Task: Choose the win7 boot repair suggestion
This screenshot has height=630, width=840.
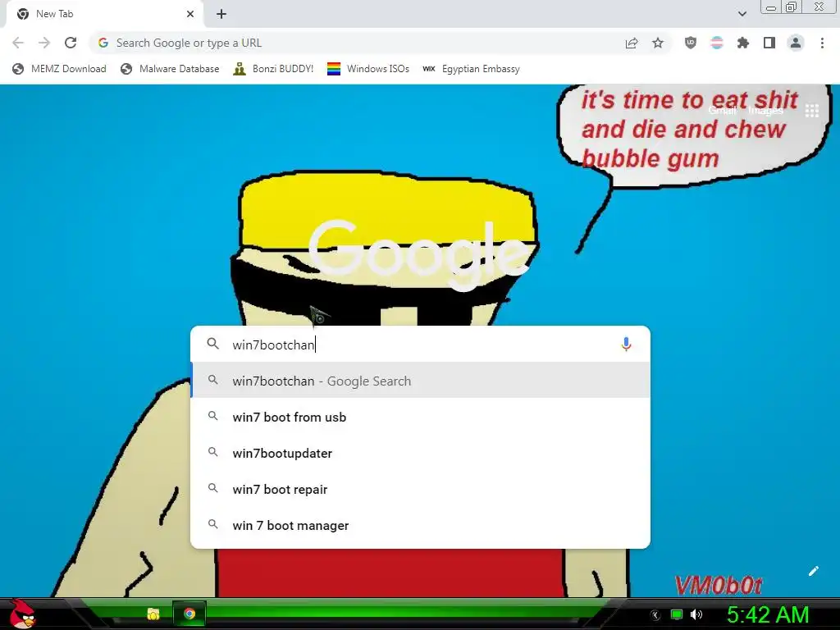Action: click(420, 489)
